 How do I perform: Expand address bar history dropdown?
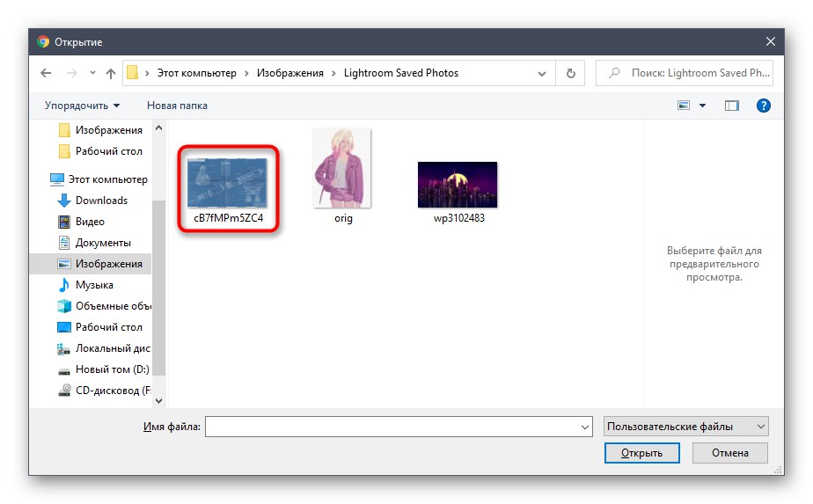click(x=542, y=74)
